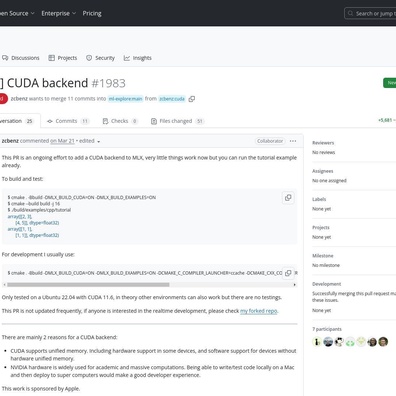Screen dimensions: 396x396
Task: Click the Checks tab icon
Action: coord(105,121)
